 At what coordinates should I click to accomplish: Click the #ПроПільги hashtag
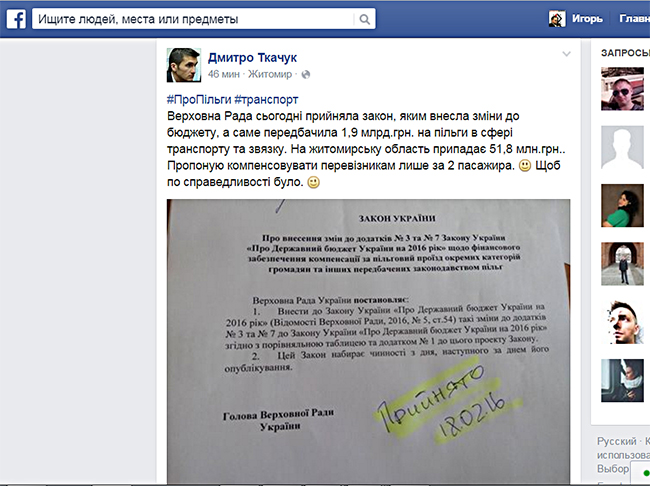click(x=199, y=100)
